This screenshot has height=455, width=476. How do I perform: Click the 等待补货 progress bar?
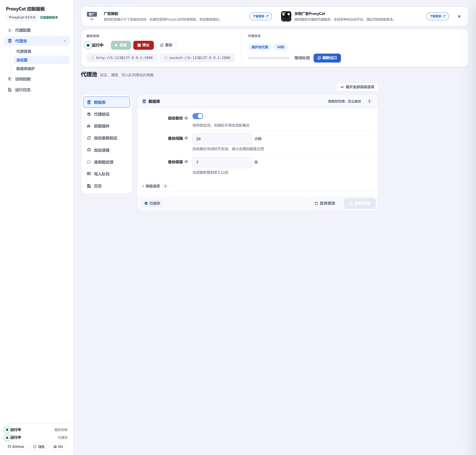pos(269,58)
